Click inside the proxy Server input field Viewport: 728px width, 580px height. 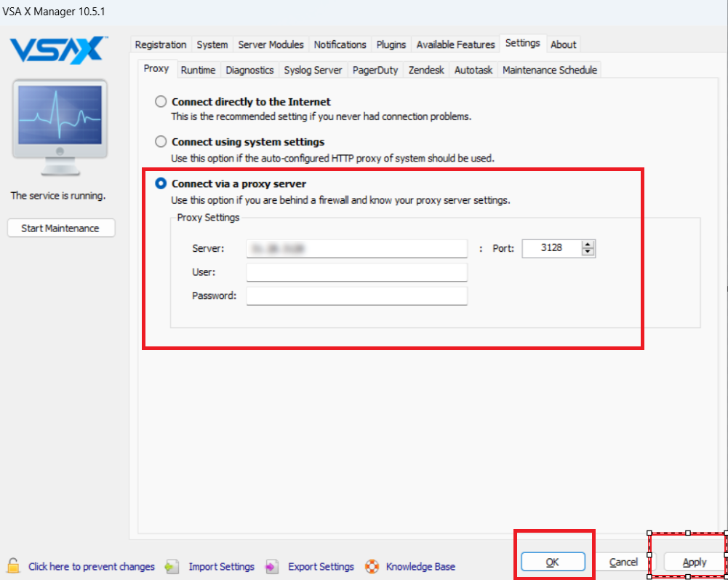356,248
